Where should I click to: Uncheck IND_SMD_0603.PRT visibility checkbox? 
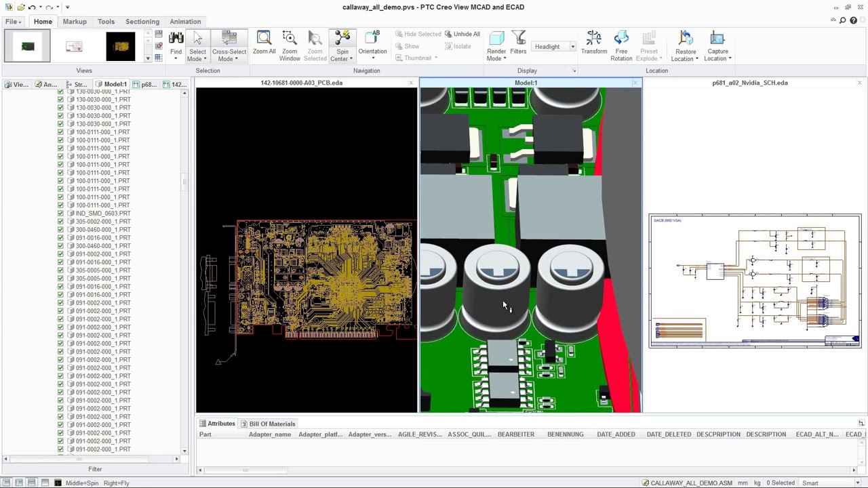tap(60, 213)
